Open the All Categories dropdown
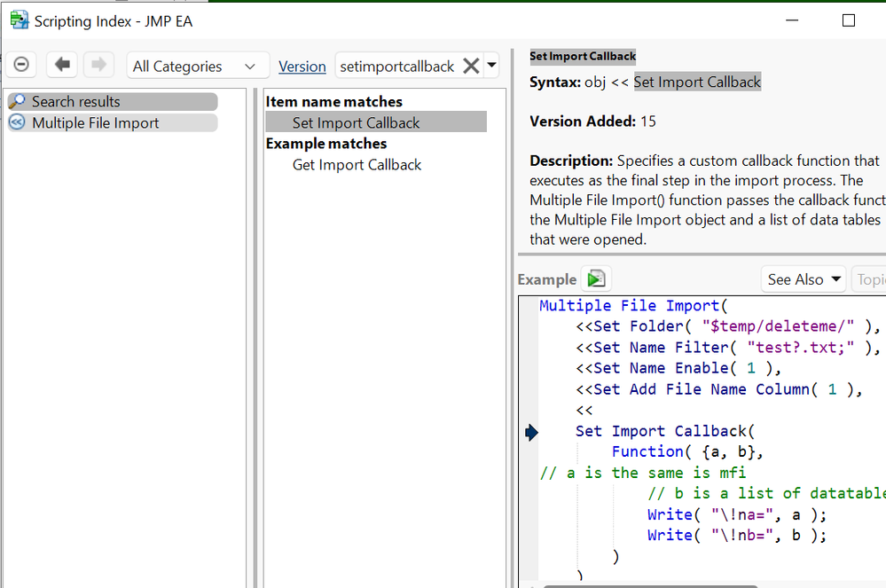Viewport: 886px width, 588px height. (195, 66)
